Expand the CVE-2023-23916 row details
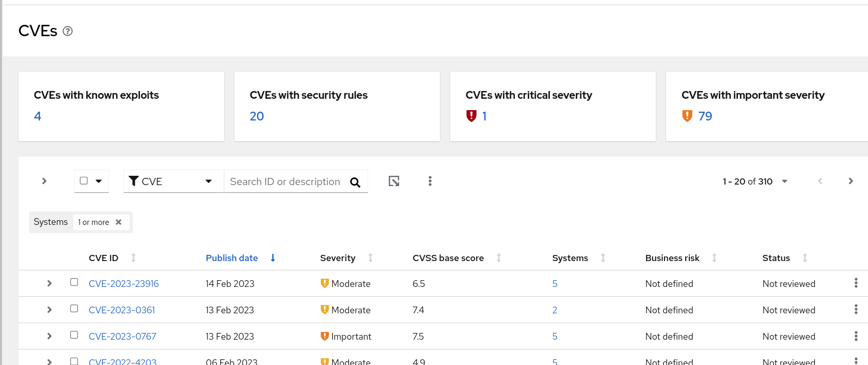The height and width of the screenshot is (365, 868). [x=50, y=283]
